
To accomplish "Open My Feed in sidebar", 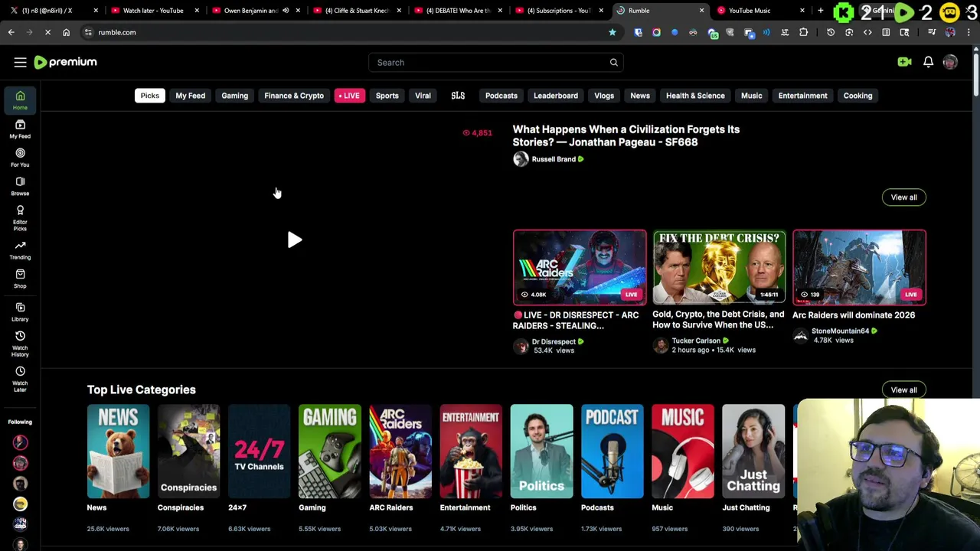I will point(20,129).
